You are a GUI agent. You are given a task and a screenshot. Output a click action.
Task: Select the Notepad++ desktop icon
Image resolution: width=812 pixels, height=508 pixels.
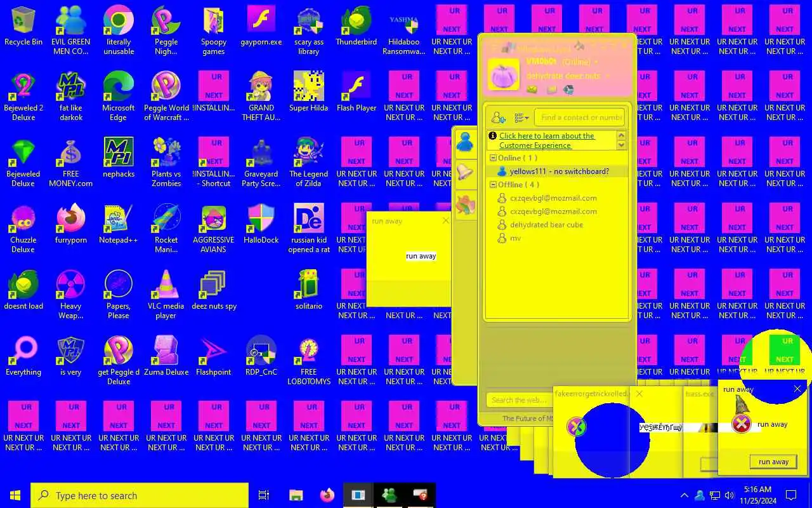(x=119, y=225)
